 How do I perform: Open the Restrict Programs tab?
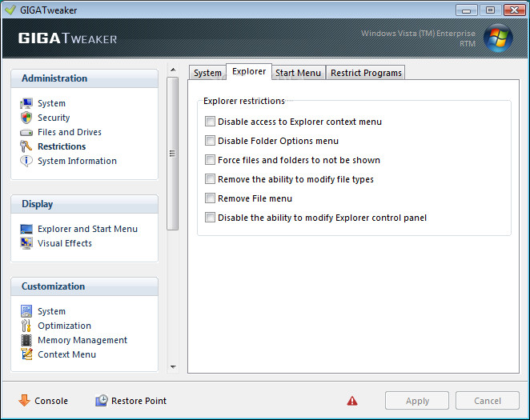(366, 73)
